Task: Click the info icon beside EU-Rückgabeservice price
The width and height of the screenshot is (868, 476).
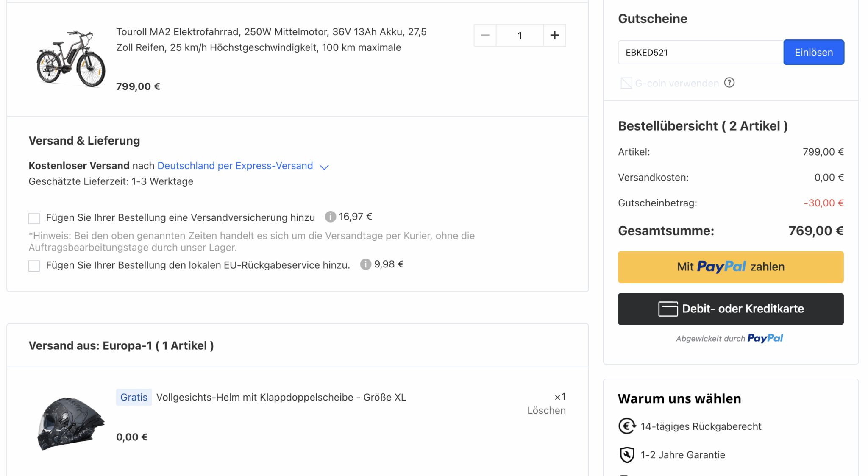Action: (365, 264)
